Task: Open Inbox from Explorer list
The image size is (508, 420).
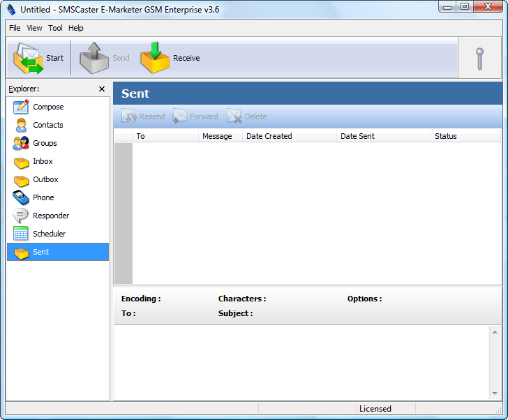Action: point(58,161)
